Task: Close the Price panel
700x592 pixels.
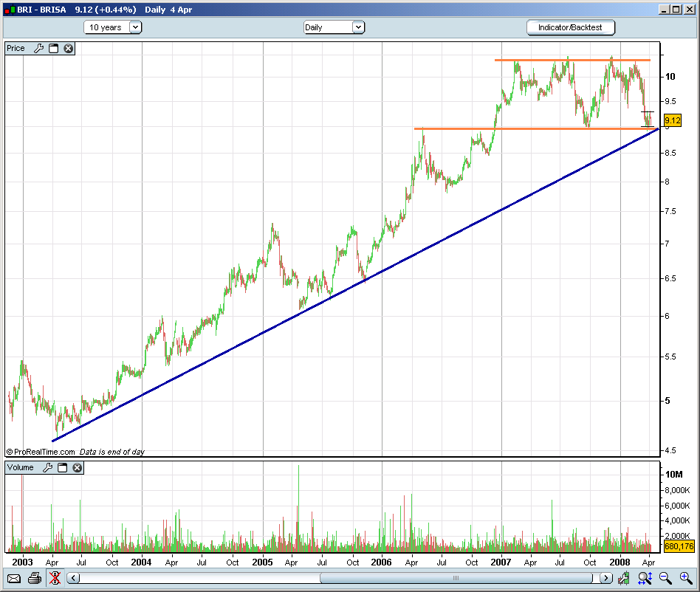Action: pyautogui.click(x=69, y=48)
